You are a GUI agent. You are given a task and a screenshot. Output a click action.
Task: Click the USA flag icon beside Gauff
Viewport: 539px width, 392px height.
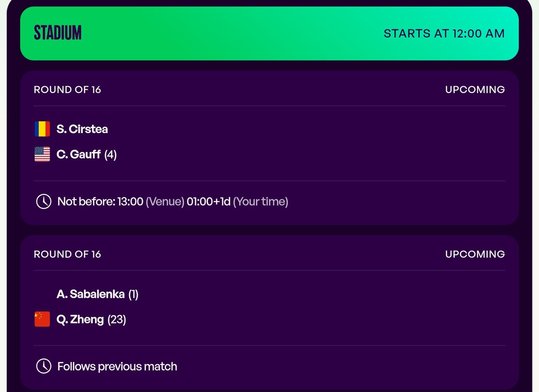tap(42, 154)
